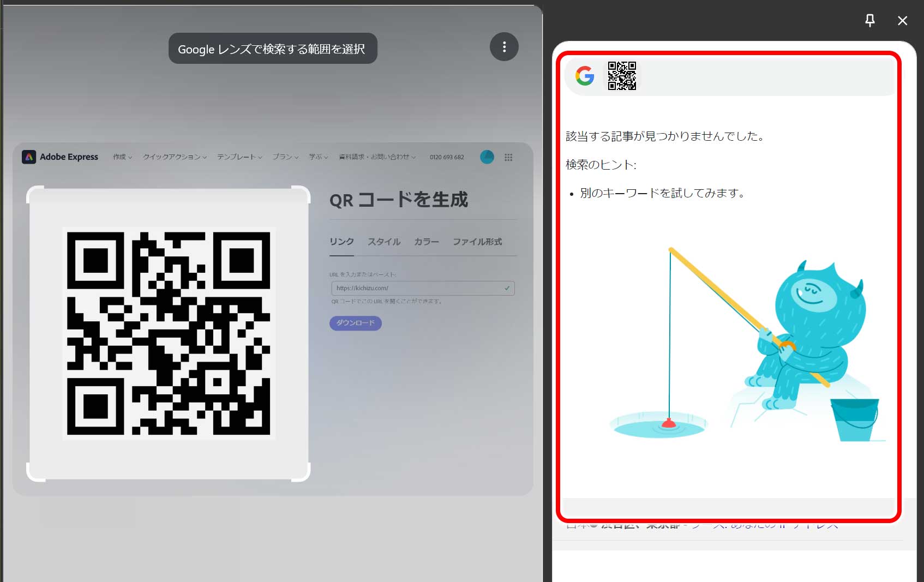
Task: Select the リンク tab
Action: click(342, 242)
